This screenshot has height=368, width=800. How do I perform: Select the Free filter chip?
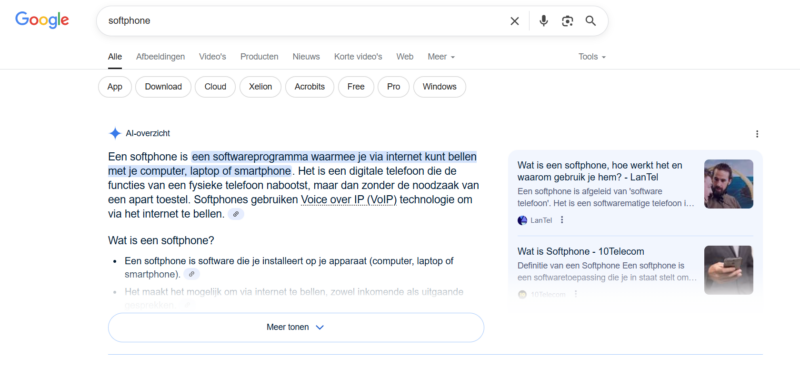point(356,87)
